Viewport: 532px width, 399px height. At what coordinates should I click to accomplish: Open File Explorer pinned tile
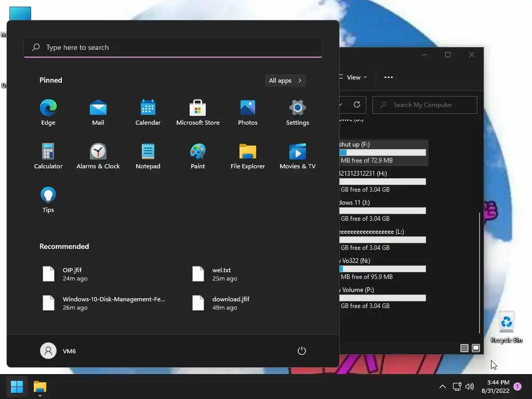coord(248,156)
